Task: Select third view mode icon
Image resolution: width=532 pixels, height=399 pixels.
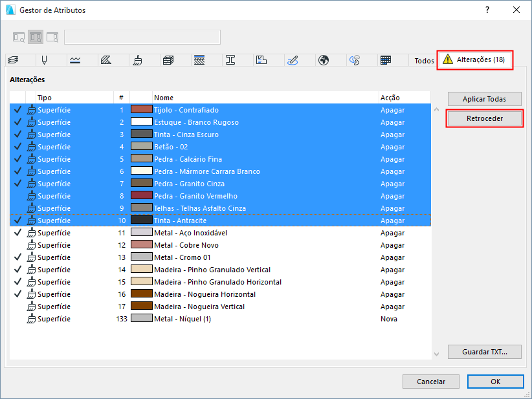Action: (x=52, y=37)
